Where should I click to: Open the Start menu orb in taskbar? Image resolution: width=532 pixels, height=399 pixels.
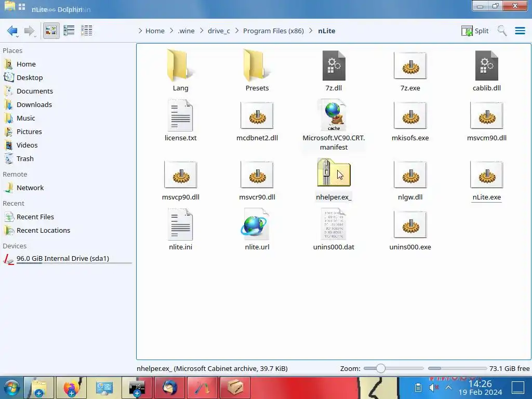pyautogui.click(x=11, y=388)
